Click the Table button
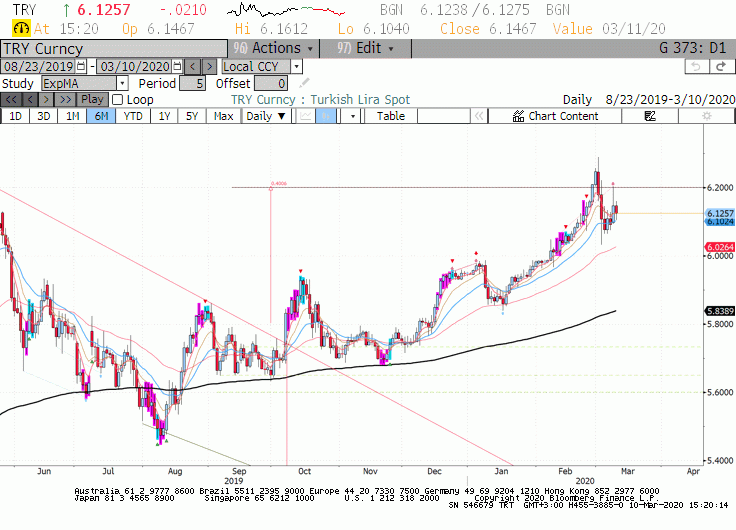This screenshot has width=736, height=530. point(391,116)
